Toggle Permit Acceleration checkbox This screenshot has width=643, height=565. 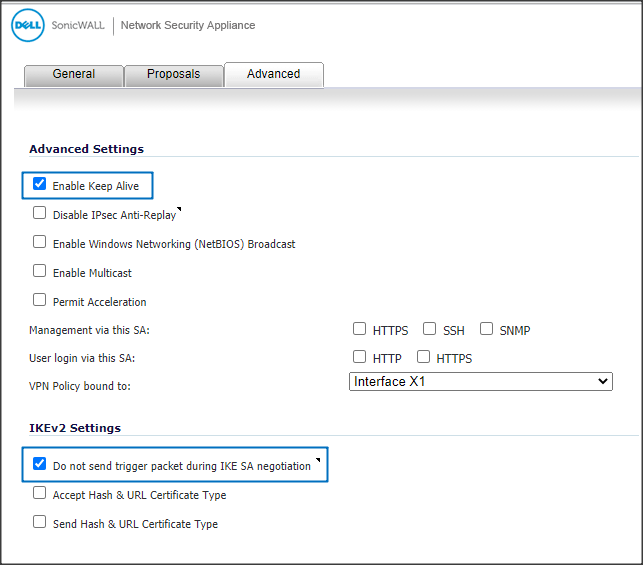coord(40,300)
